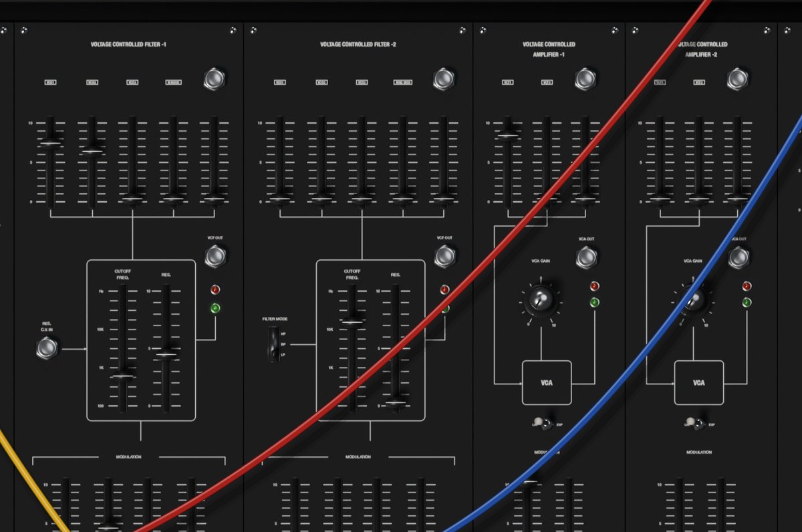Click Filter -2 input slider beneath top jack
The image size is (802, 532).
443,198
